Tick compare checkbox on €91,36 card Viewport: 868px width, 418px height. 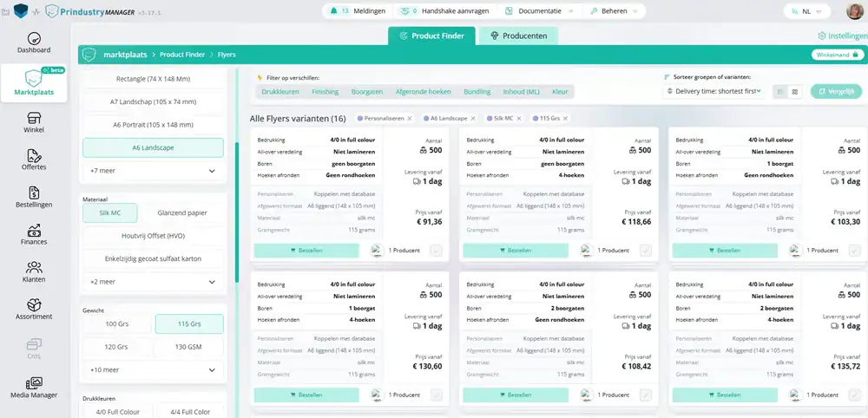tap(437, 251)
